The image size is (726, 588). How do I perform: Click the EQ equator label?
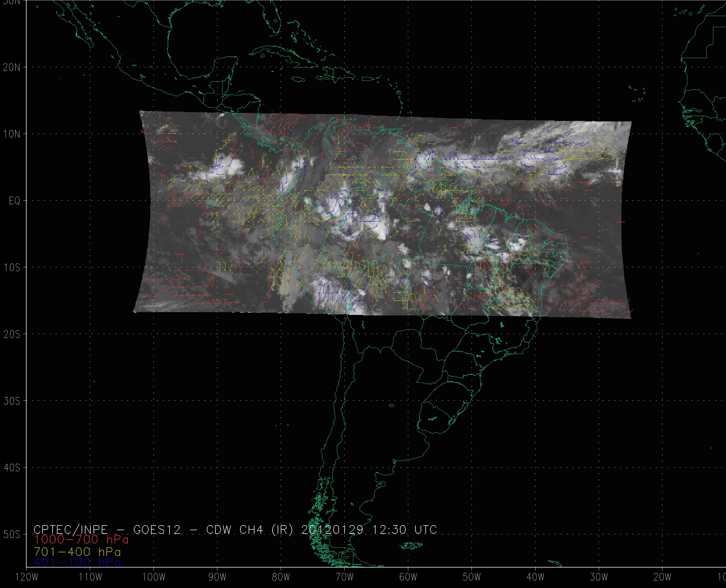coord(15,201)
